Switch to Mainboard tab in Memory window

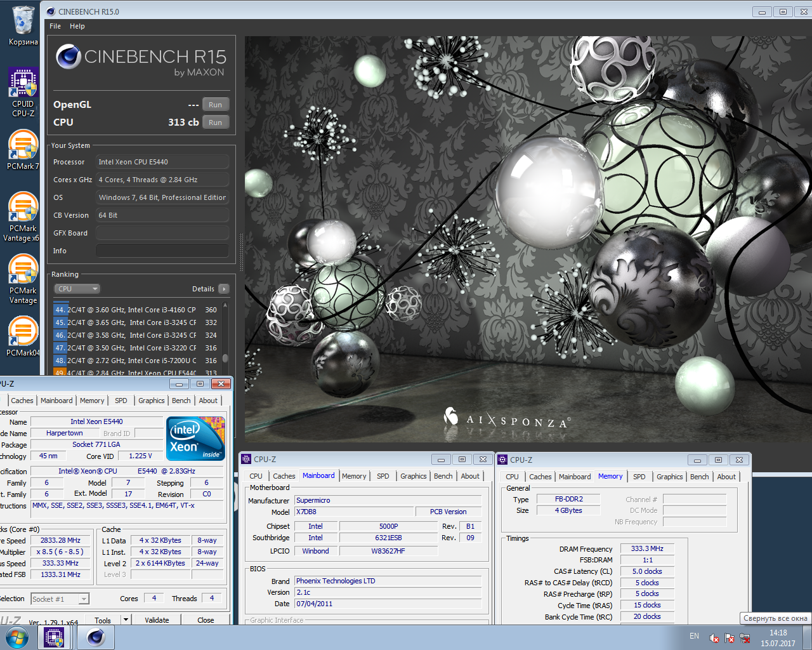tap(575, 477)
